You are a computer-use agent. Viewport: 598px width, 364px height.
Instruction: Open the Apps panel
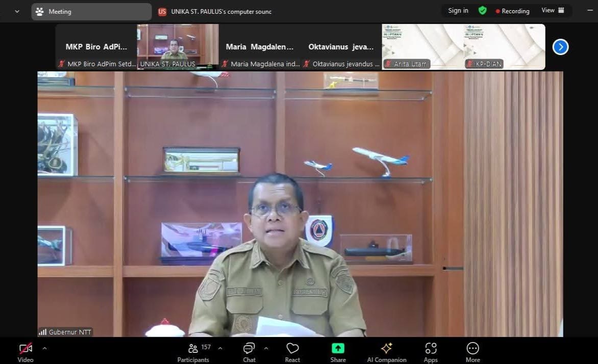431,351
